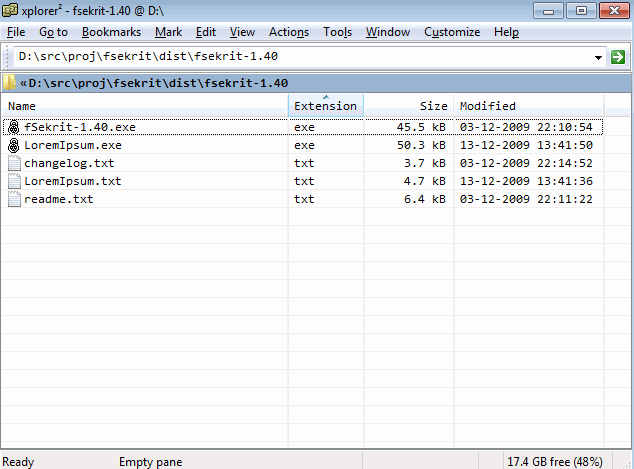Open the Bookmarks menu

111,32
